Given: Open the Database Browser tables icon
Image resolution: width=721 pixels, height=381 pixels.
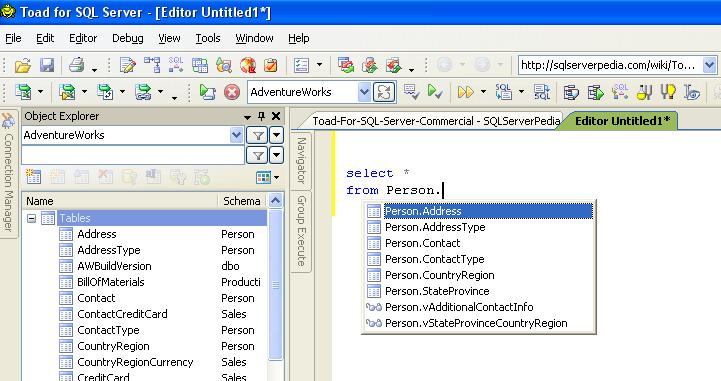Looking at the screenshot, I should coord(200,65).
